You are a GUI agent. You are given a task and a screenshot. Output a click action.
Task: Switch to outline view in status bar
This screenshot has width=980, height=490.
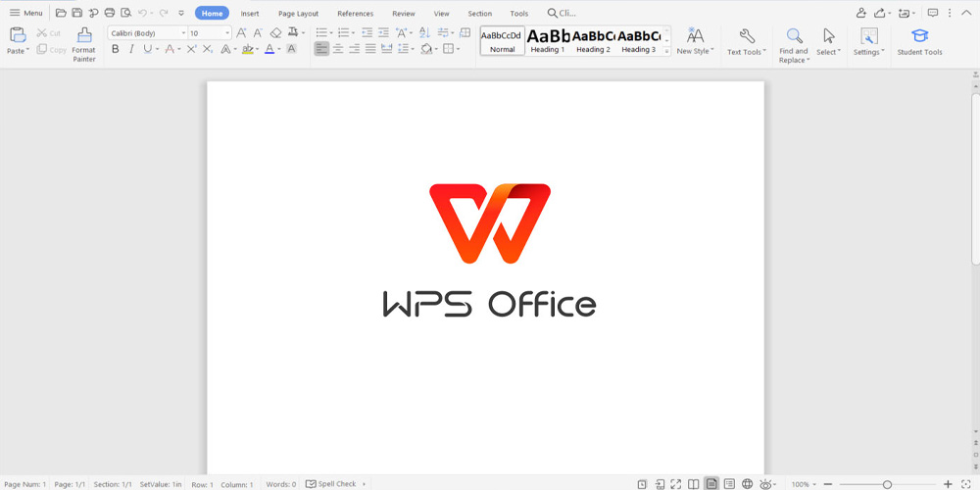tap(729, 484)
